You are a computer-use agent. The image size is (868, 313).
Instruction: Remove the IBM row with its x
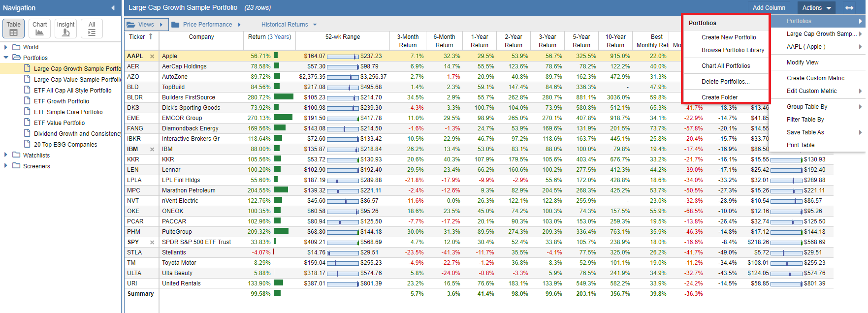tap(152, 149)
